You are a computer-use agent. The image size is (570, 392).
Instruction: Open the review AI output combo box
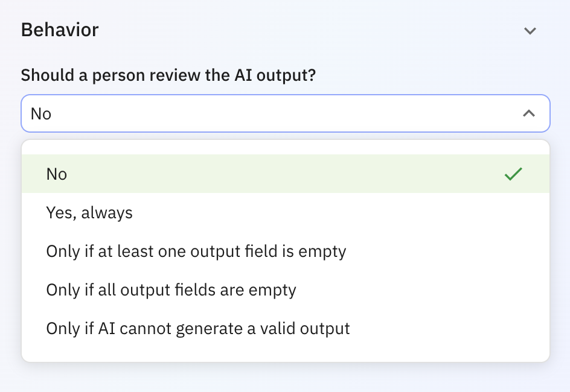pyautogui.click(x=285, y=113)
